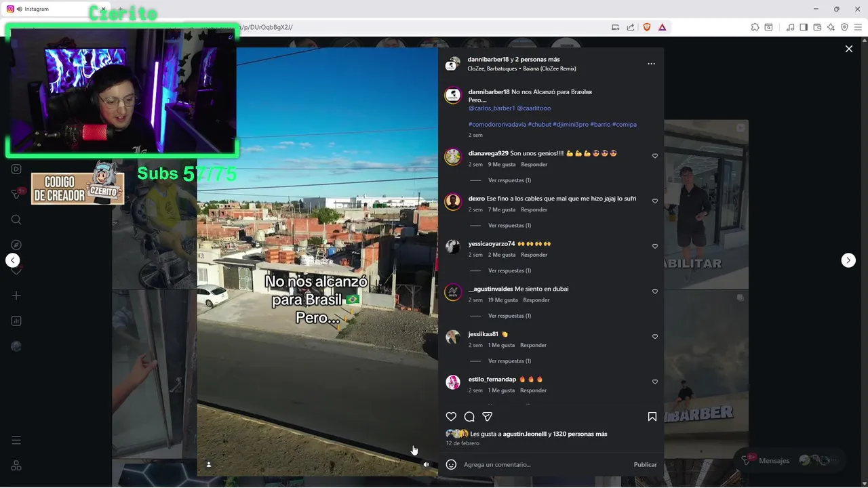View '19 Me gusta' on __agustinvaldes's comment
The image size is (868, 488).
[502, 300]
